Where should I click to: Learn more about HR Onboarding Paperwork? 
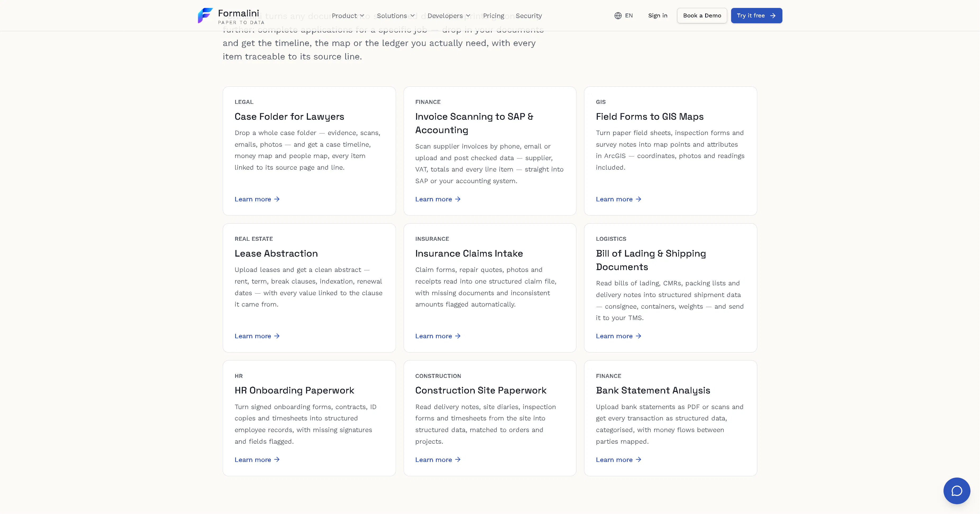click(x=257, y=460)
